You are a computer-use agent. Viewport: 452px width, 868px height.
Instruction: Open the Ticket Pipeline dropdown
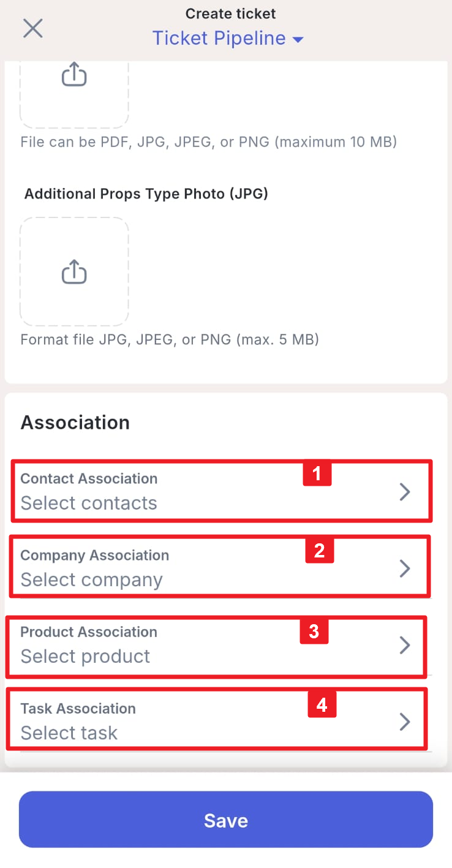pos(228,39)
